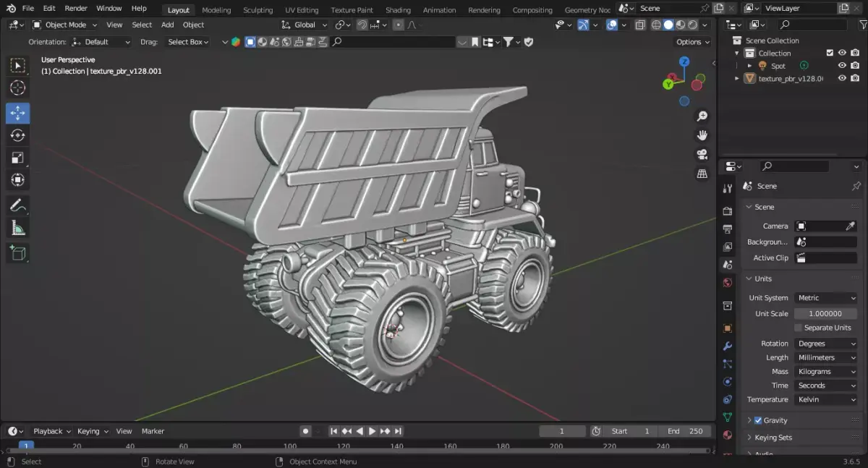
Task: Click the pan view hand icon
Action: (702, 135)
